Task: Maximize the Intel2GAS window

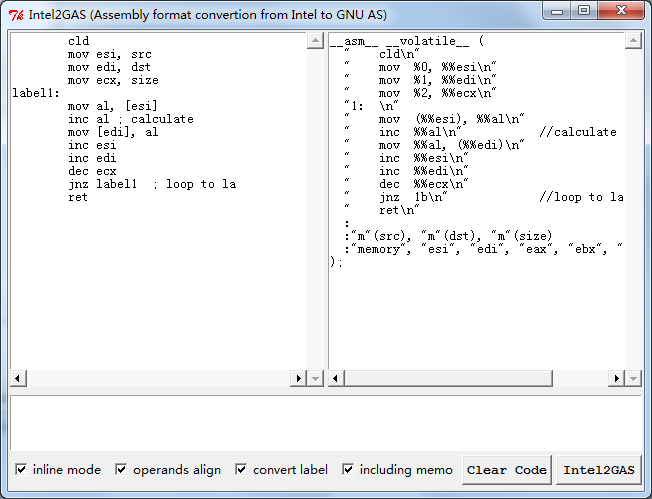Action: tap(584, 10)
